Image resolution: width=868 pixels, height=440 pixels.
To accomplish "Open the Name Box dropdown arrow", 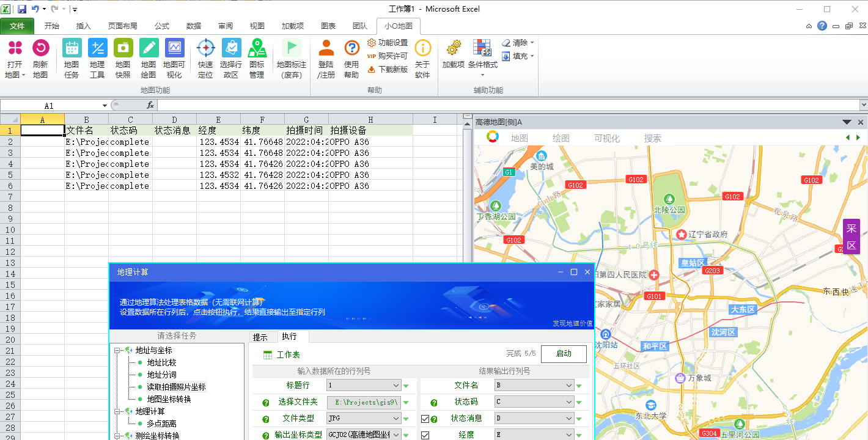I will (x=105, y=106).
